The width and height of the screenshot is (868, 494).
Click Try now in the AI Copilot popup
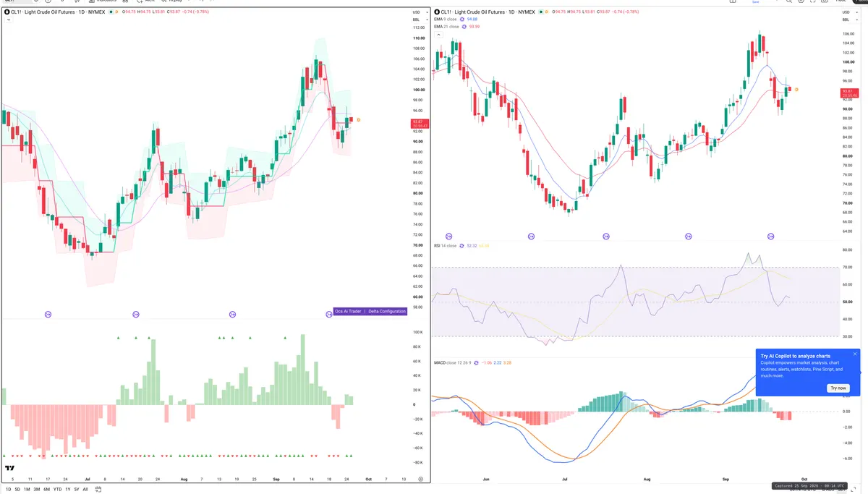click(838, 388)
